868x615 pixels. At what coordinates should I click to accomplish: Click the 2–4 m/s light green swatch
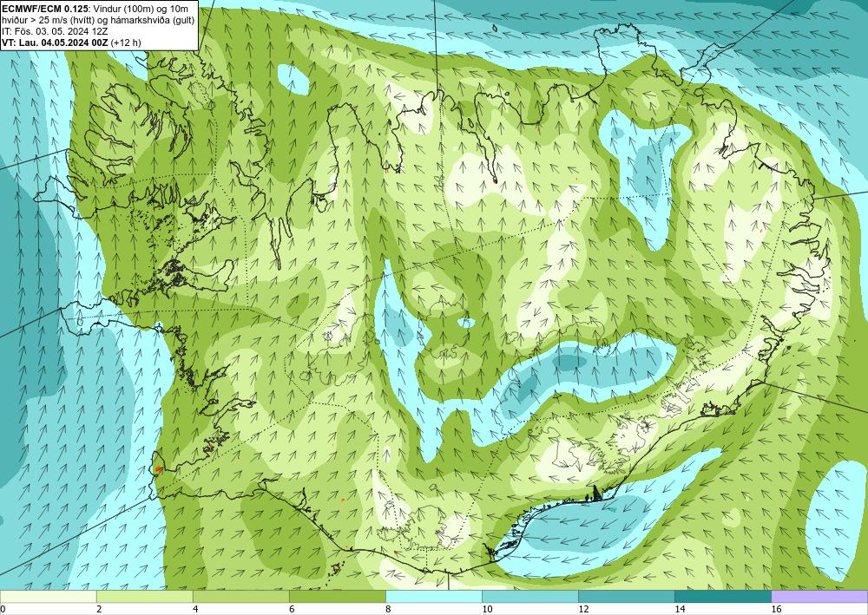(144, 596)
